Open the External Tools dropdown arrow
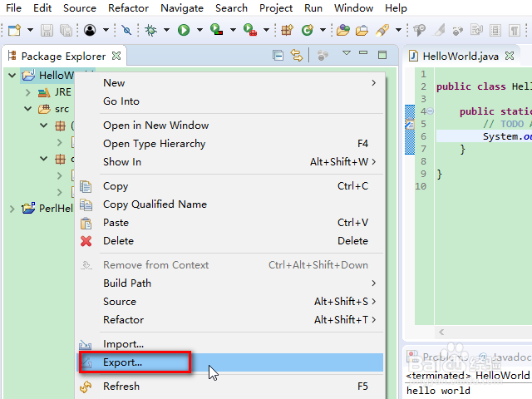The width and height of the screenshot is (532, 399). [266, 30]
